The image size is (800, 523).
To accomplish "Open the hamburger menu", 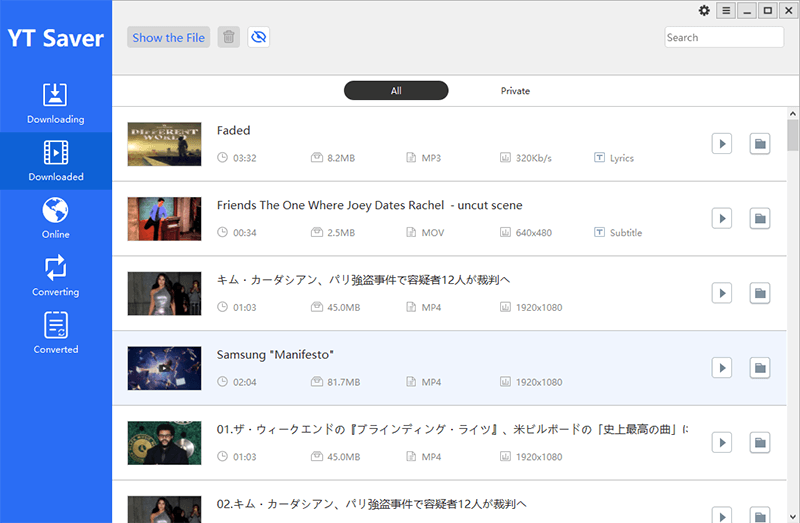I will [726, 11].
